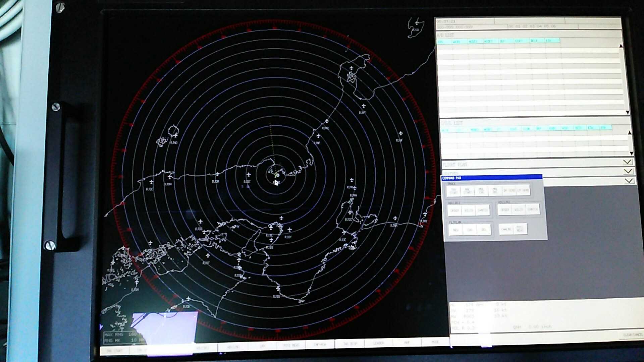Click the RJOK airport symbol
Image resolution: width=644 pixels, height=362 pixels.
click(188, 299)
